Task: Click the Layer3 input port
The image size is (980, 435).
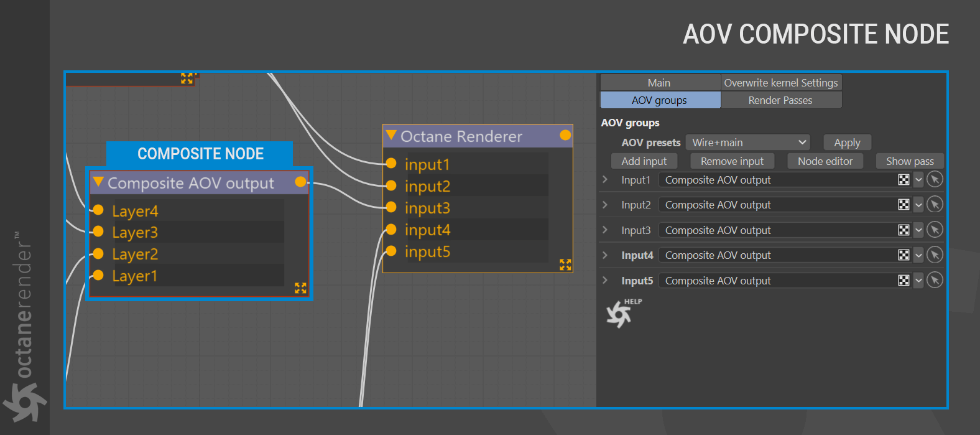Action: (x=98, y=232)
